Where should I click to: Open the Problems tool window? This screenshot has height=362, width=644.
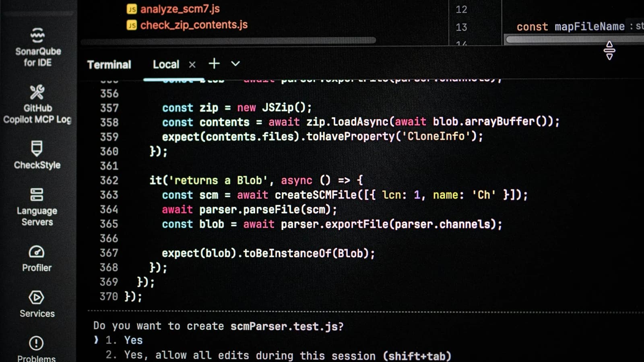click(x=36, y=349)
